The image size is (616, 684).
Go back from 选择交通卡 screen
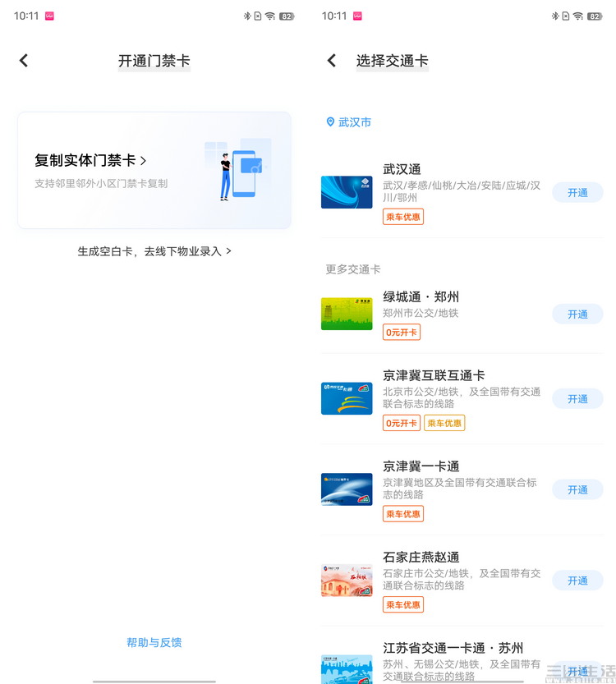pyautogui.click(x=332, y=61)
